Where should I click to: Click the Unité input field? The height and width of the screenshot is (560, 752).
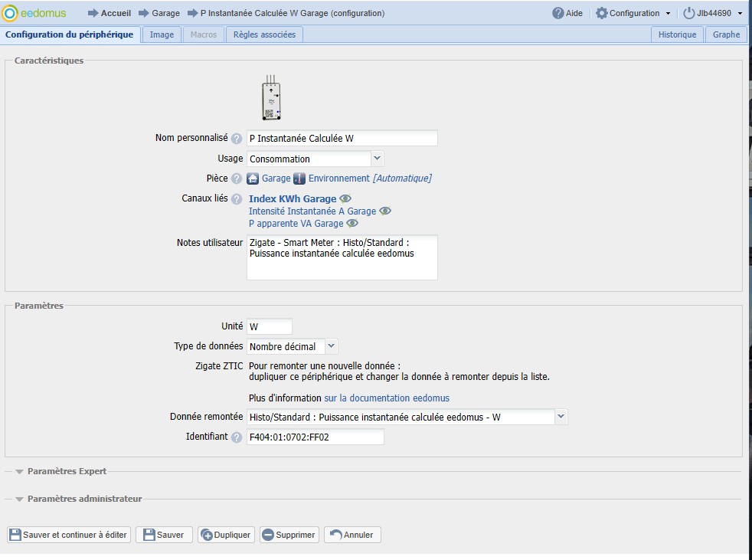click(269, 326)
